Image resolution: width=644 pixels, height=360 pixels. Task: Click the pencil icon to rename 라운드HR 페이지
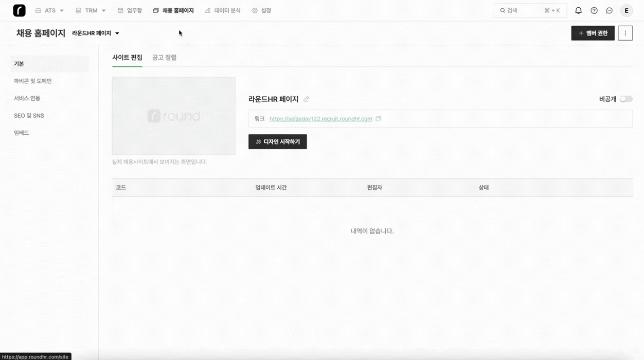tap(306, 99)
